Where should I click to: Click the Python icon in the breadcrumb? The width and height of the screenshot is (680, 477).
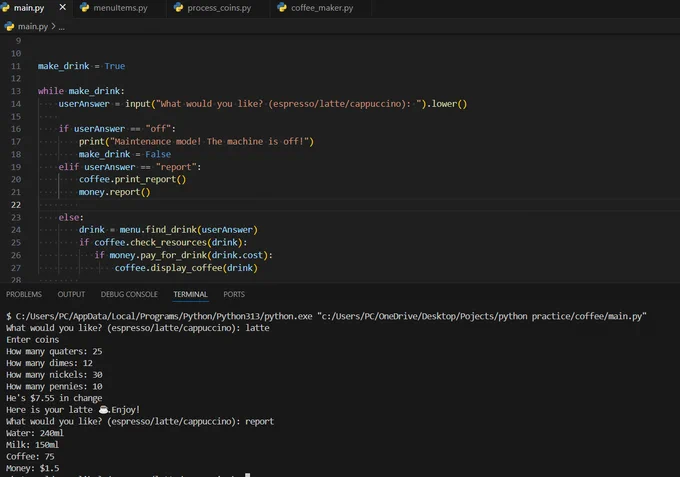tap(9, 26)
